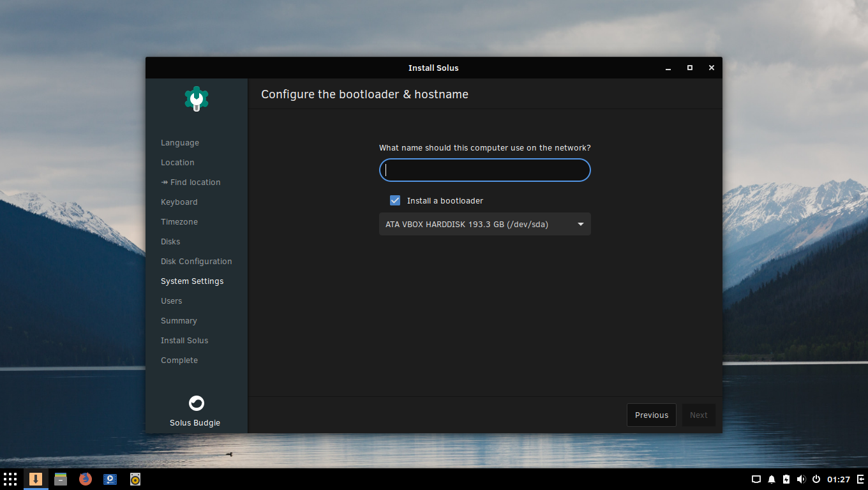Select Install Solus step in sidebar
Viewport: 868px width, 490px height.
(184, 341)
